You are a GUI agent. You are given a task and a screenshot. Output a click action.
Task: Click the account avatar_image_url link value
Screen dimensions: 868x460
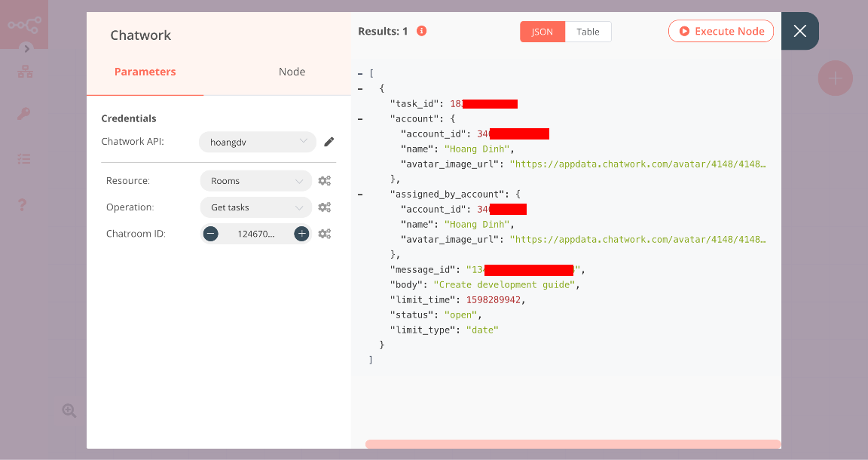click(637, 164)
